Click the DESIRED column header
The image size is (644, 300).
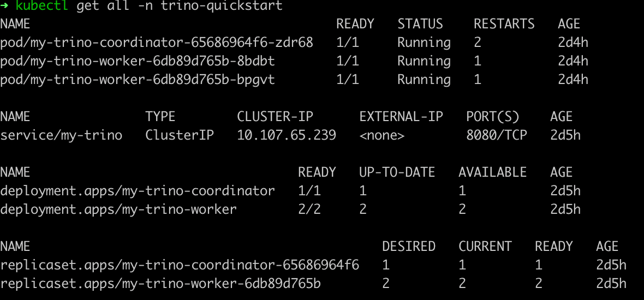tap(409, 247)
